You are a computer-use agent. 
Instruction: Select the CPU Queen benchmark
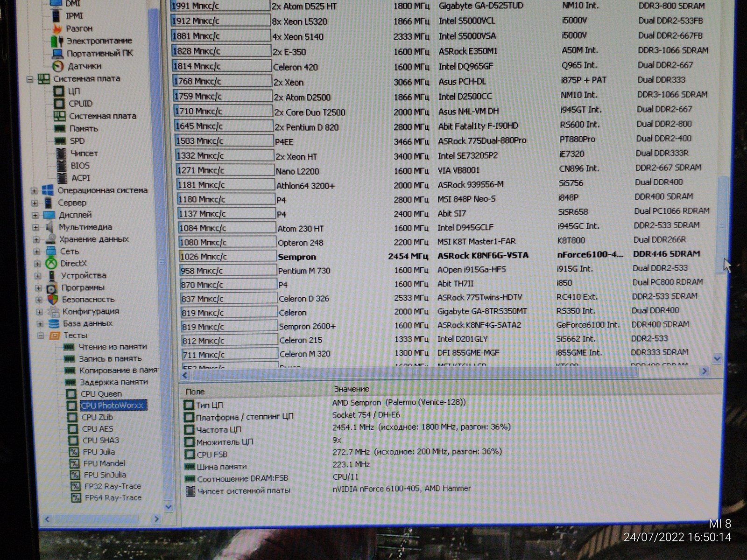tap(101, 394)
